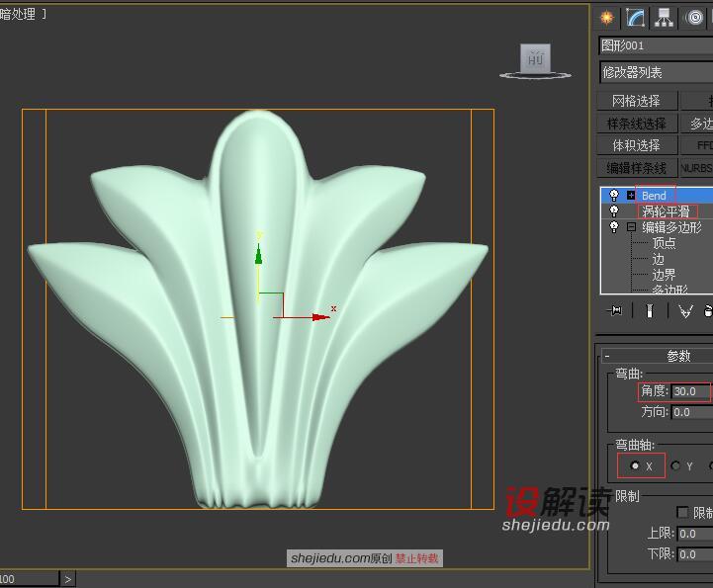Image resolution: width=713 pixels, height=588 pixels.
Task: Enable the 限制 limit effect checkbox
Action: (x=682, y=512)
